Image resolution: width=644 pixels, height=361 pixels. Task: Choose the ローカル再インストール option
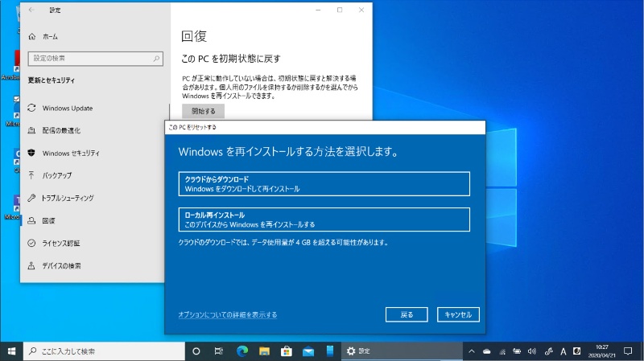pyautogui.click(x=324, y=219)
